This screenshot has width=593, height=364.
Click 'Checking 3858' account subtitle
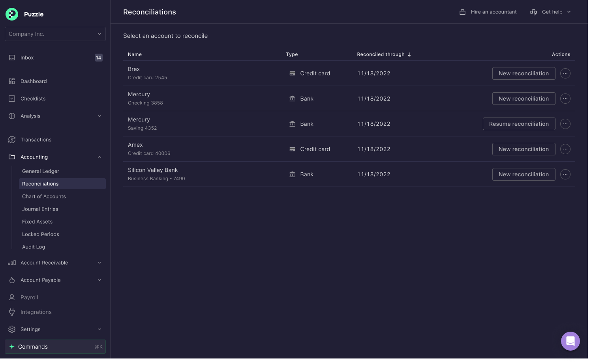tap(145, 103)
